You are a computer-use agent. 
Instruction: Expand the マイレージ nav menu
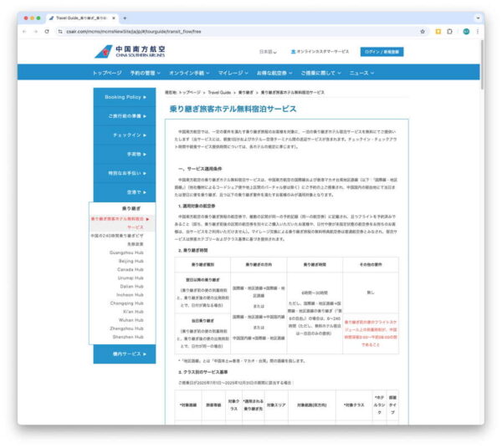pyautogui.click(x=233, y=73)
